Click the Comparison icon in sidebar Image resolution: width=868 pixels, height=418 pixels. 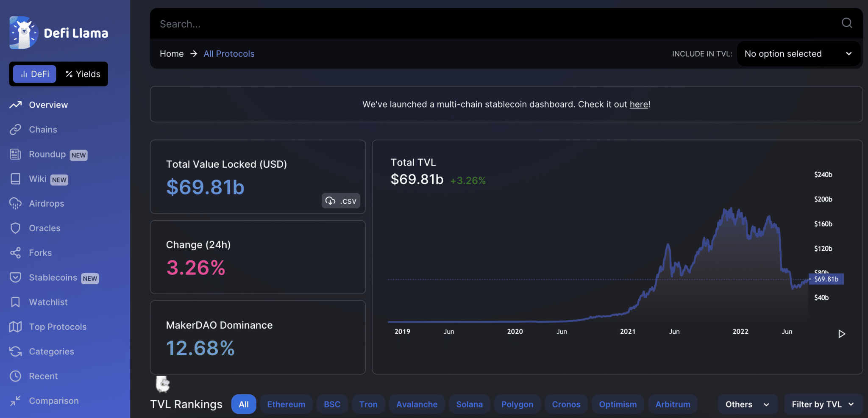pyautogui.click(x=15, y=400)
